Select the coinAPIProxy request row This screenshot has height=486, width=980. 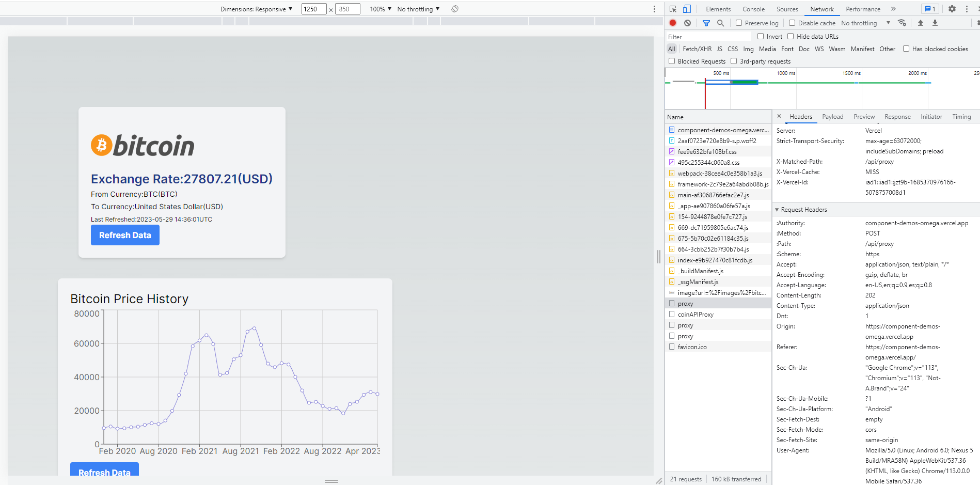pos(718,314)
